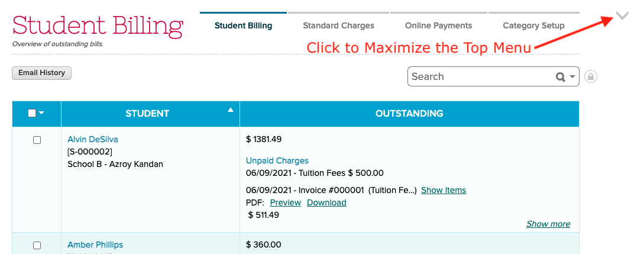Expand Alvin DeSilva's bills with Show more

548,224
